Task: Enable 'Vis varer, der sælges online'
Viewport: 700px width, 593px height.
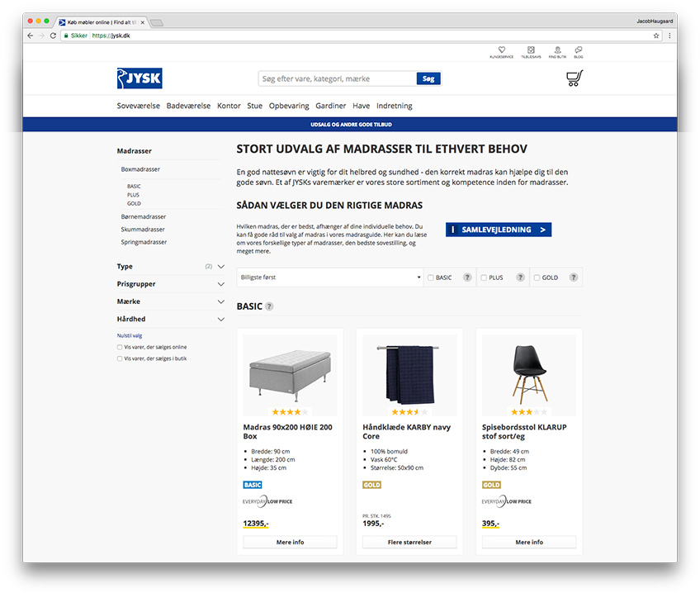Action: (x=119, y=347)
